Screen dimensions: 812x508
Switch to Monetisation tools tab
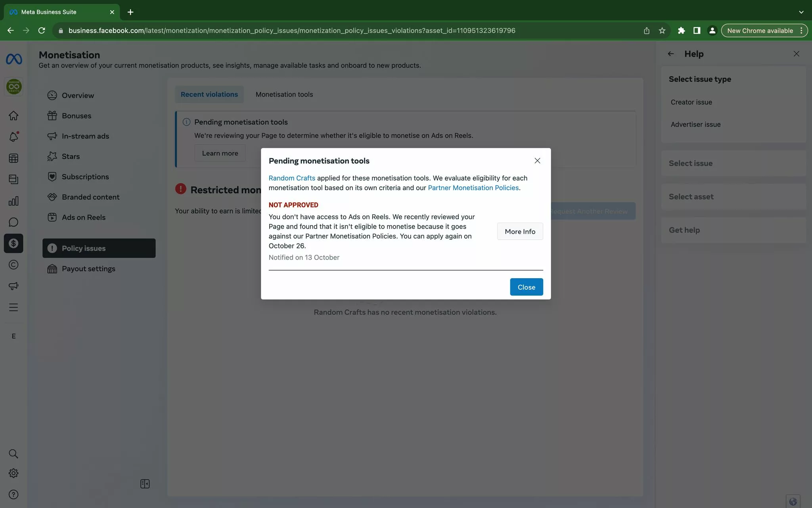[x=284, y=94]
